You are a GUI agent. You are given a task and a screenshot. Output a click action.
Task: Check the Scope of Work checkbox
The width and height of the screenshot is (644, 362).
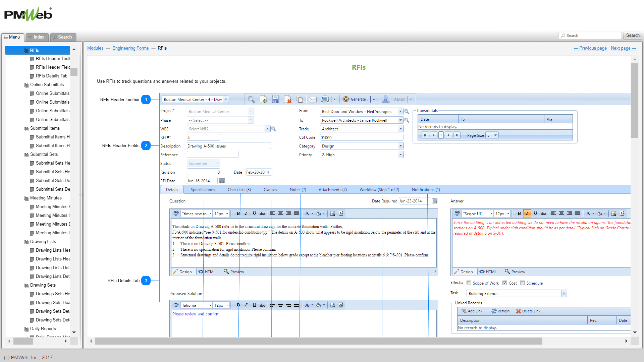pos(469,283)
